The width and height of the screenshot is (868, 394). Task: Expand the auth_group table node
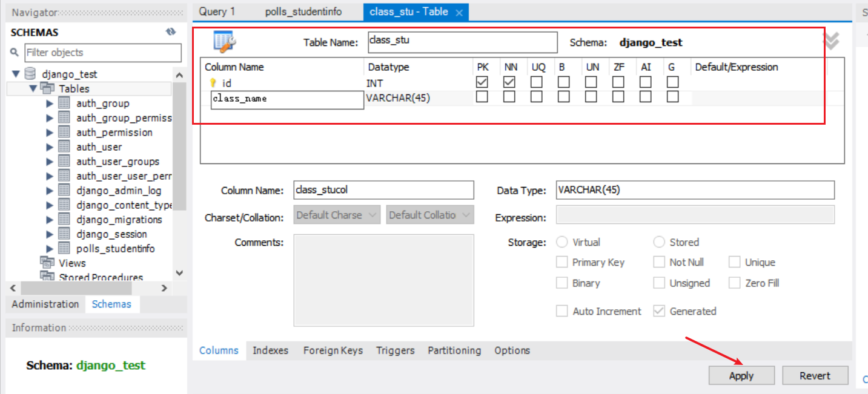pyautogui.click(x=50, y=103)
